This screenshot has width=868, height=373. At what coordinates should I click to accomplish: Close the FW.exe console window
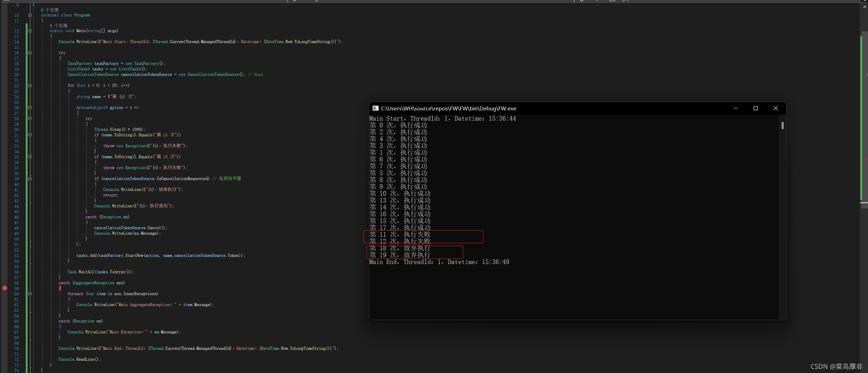click(776, 108)
